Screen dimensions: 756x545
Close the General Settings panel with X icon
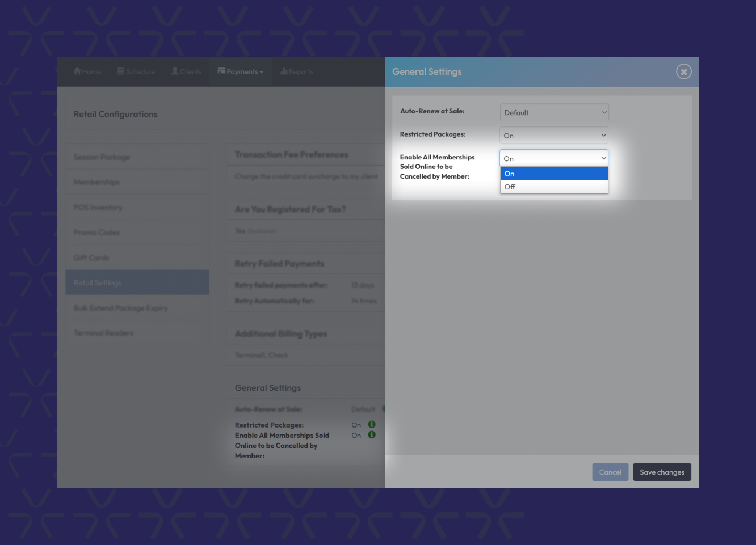683,72
